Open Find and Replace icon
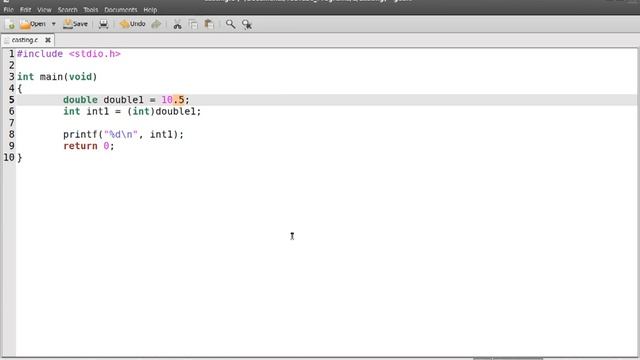The height and width of the screenshot is (360, 640). pyautogui.click(x=247, y=24)
